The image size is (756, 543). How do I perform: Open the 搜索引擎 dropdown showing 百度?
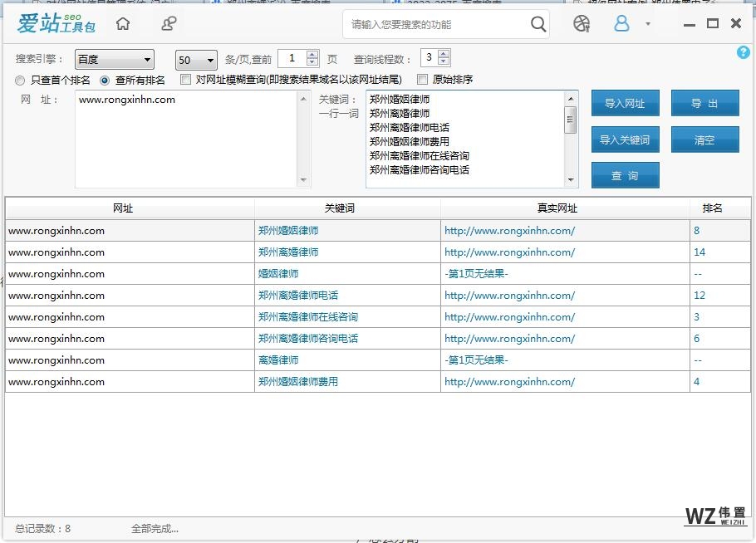(x=114, y=59)
